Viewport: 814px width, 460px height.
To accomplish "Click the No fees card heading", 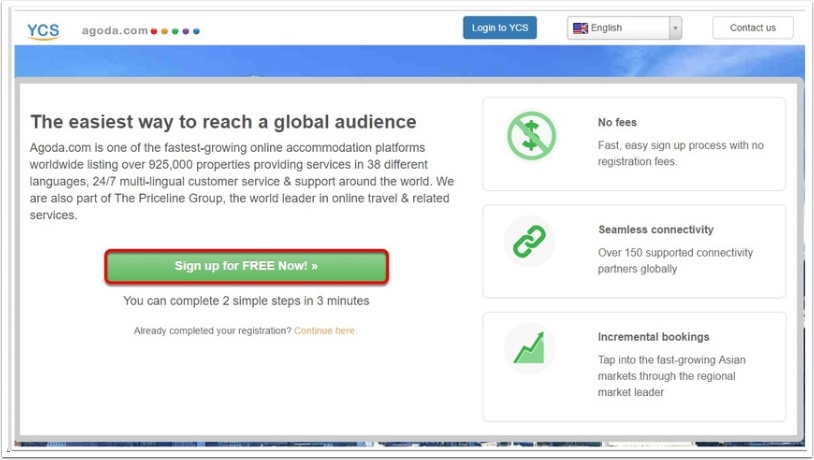I will coord(617,123).
